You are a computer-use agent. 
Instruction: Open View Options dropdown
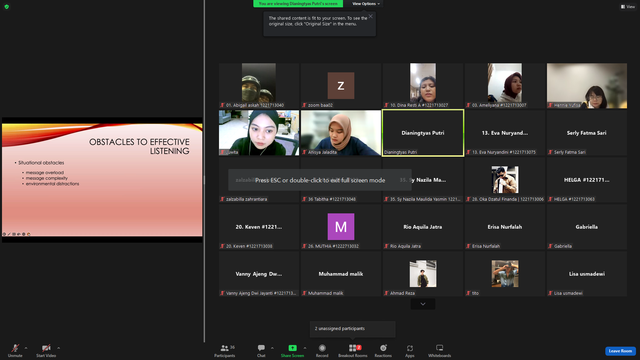click(366, 4)
